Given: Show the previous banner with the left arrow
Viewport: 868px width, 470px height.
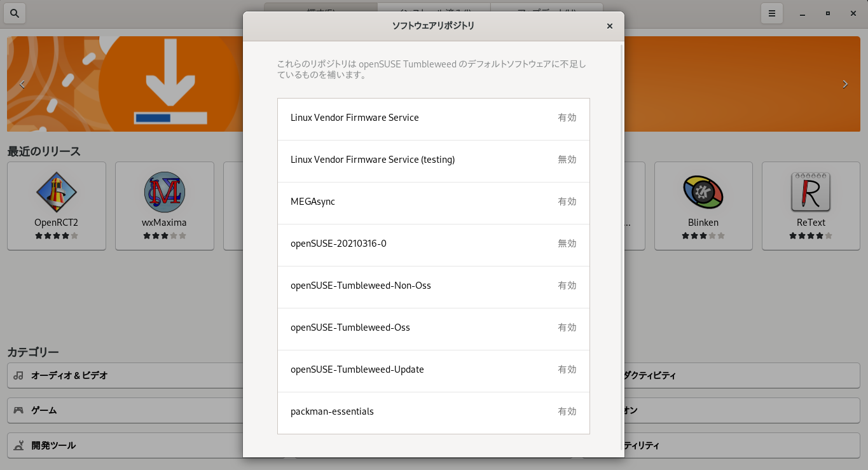Looking at the screenshot, I should 22,84.
